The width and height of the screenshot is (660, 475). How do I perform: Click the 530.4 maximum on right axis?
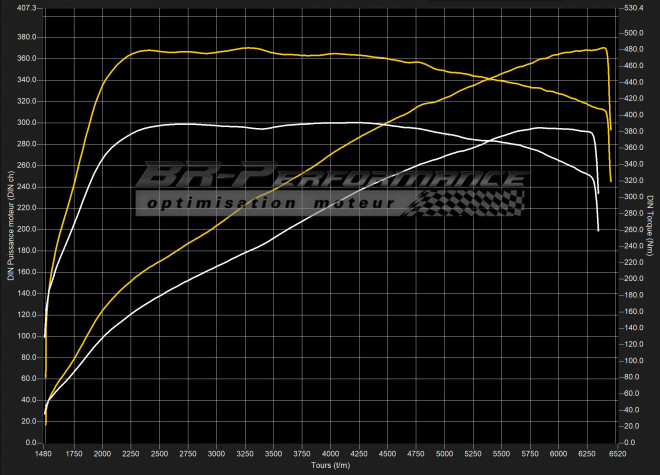click(x=632, y=8)
